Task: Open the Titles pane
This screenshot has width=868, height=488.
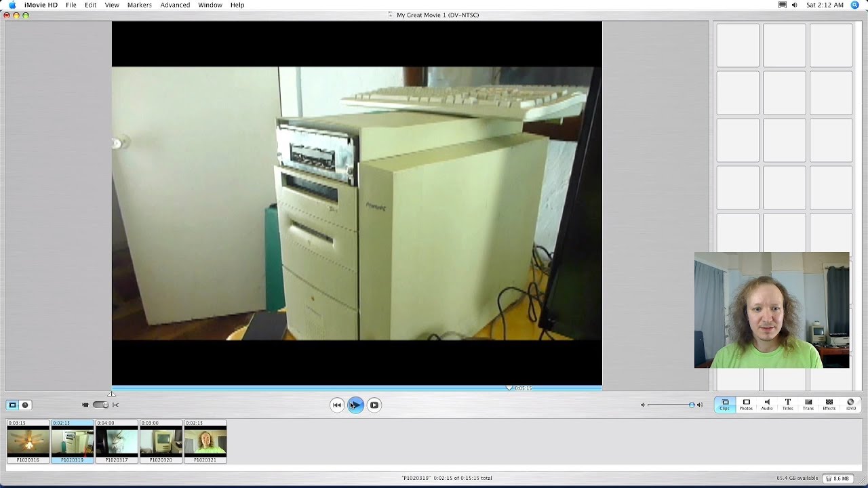Action: pos(787,405)
